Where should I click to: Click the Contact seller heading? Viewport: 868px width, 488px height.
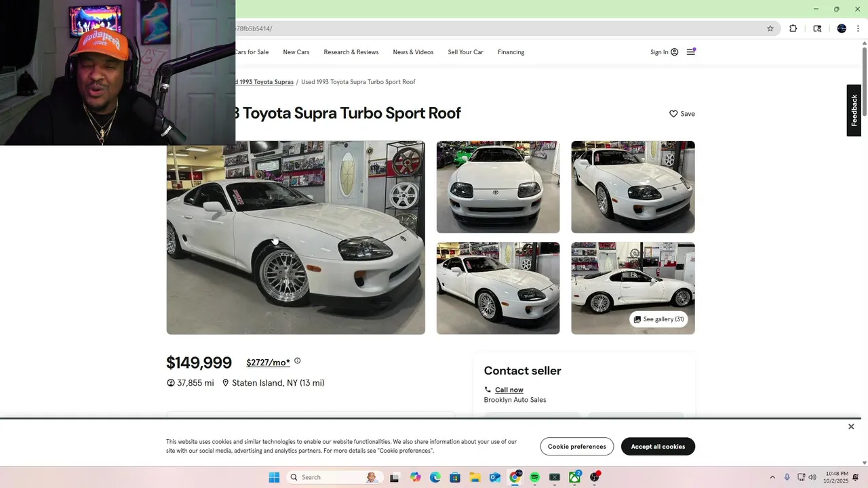coord(522,371)
